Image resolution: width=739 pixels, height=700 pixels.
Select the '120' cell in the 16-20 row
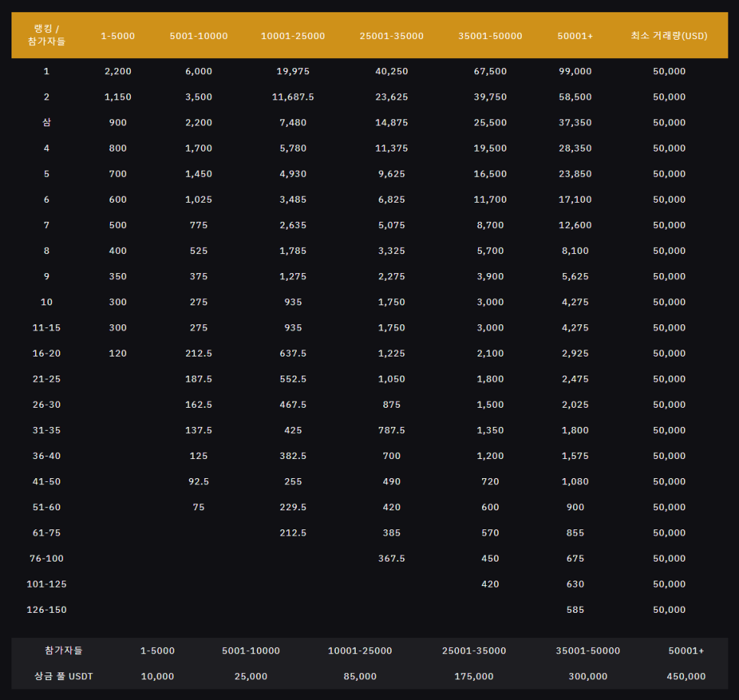click(x=118, y=353)
